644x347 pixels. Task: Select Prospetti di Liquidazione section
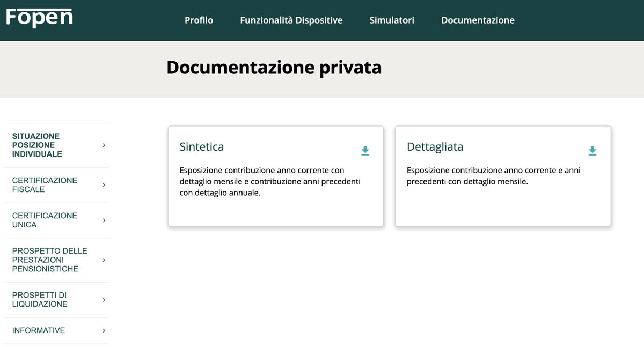click(56, 300)
